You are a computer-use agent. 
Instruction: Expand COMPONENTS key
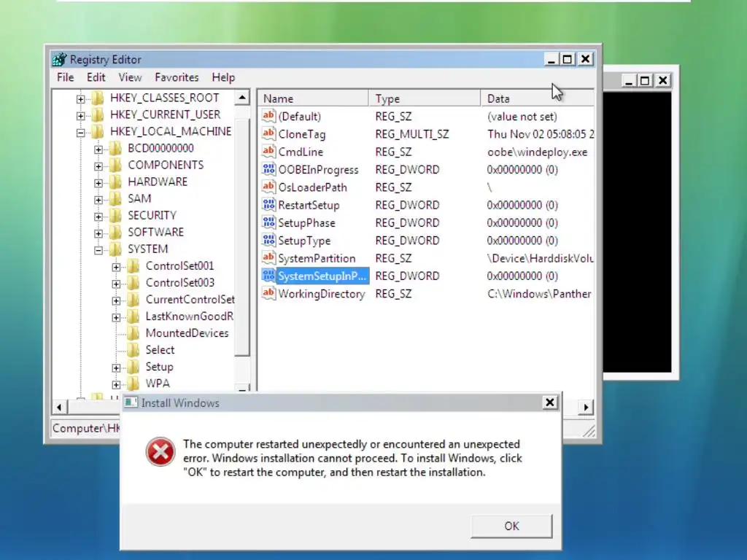tap(98, 166)
